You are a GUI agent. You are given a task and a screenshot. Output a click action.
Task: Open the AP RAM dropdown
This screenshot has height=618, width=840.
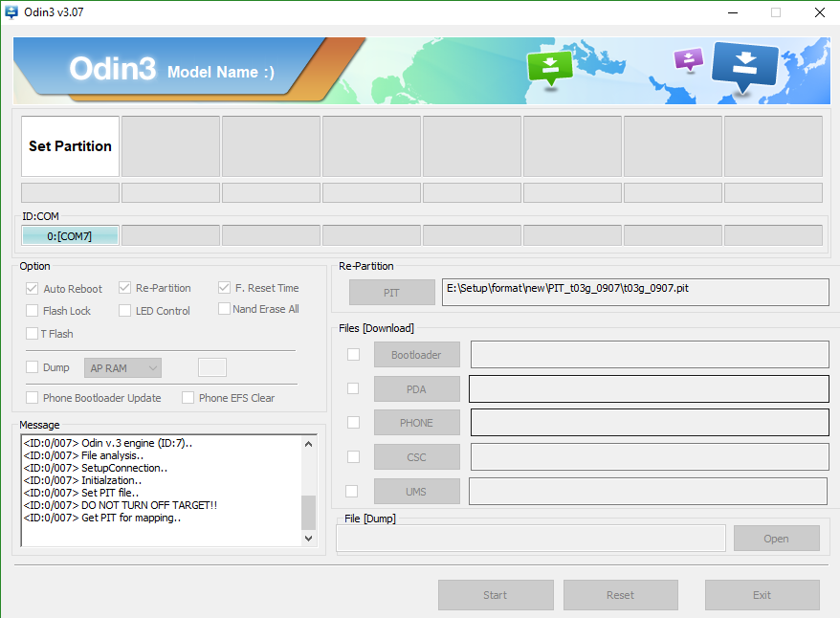click(122, 368)
